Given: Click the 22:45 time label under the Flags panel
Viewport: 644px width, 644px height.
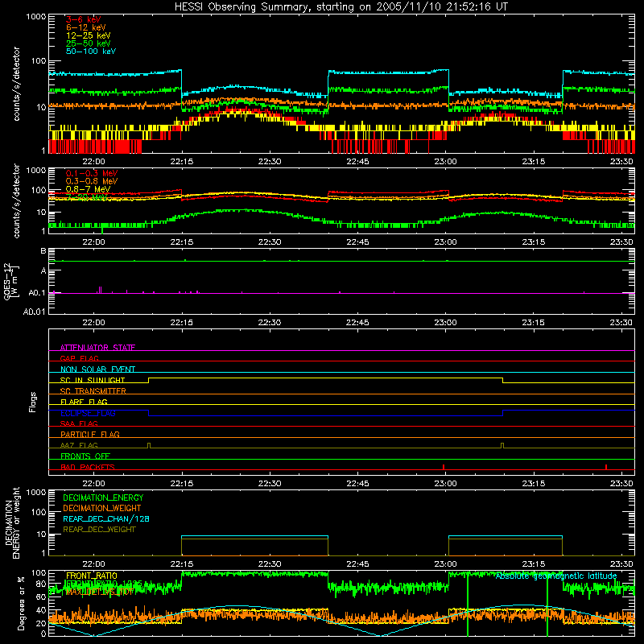Looking at the screenshot, I should click(357, 484).
